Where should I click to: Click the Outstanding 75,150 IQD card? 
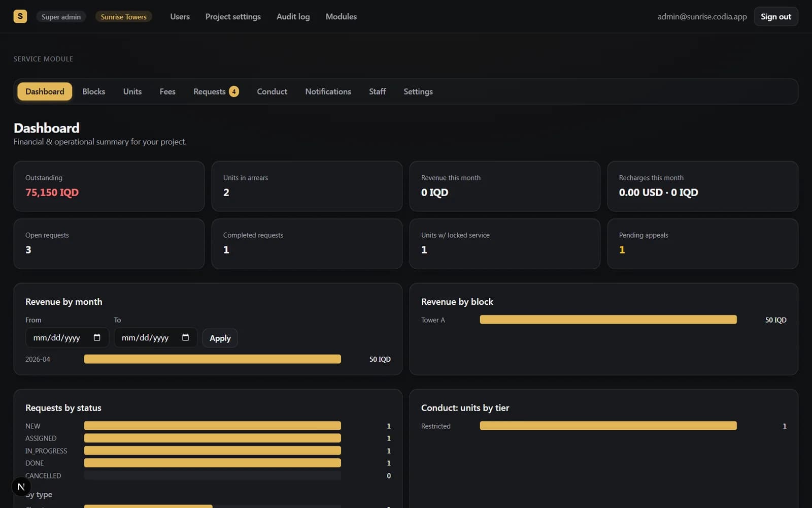coord(109,186)
